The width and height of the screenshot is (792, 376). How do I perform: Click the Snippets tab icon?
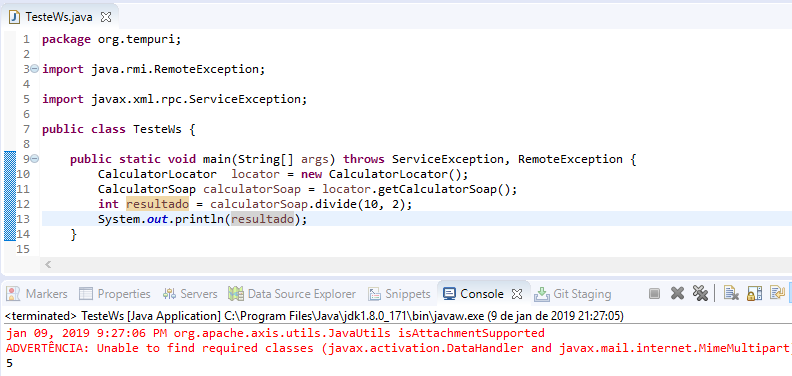(x=374, y=293)
